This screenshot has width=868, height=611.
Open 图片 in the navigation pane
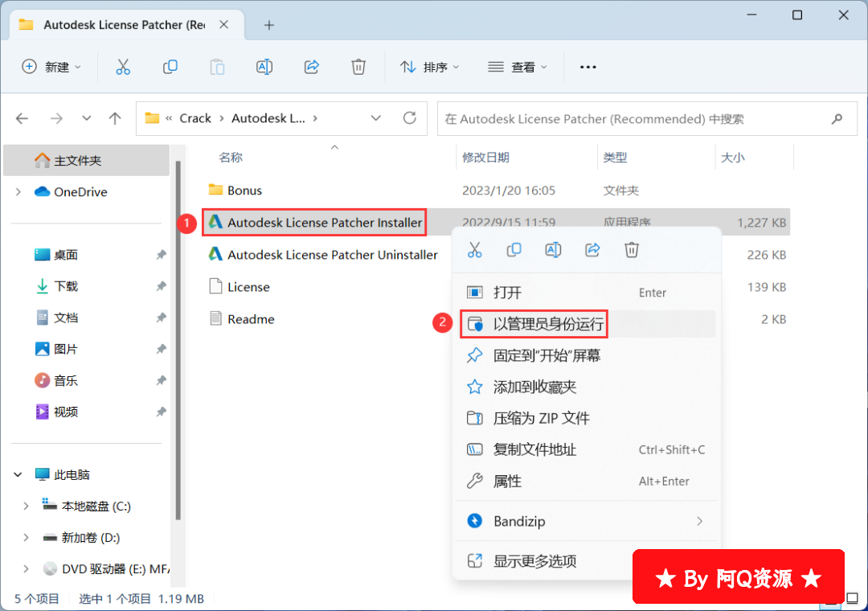(66, 349)
